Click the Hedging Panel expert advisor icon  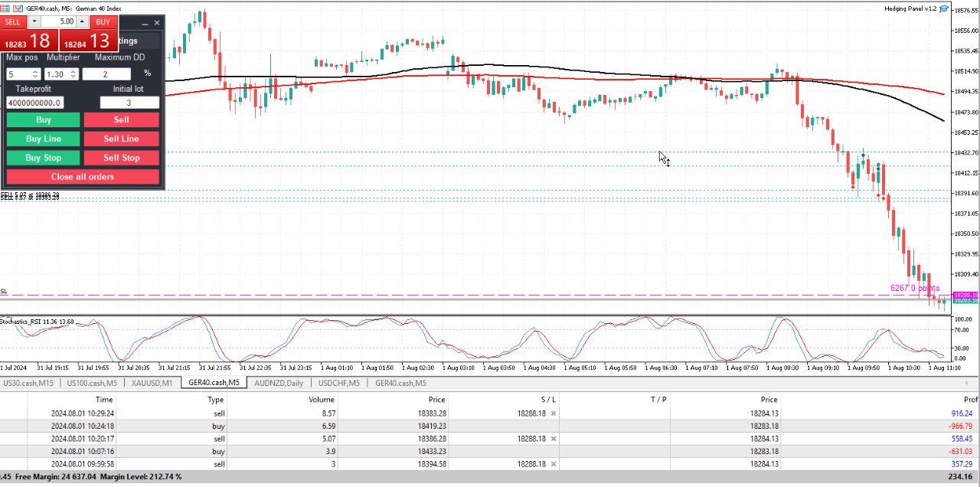coord(944,8)
